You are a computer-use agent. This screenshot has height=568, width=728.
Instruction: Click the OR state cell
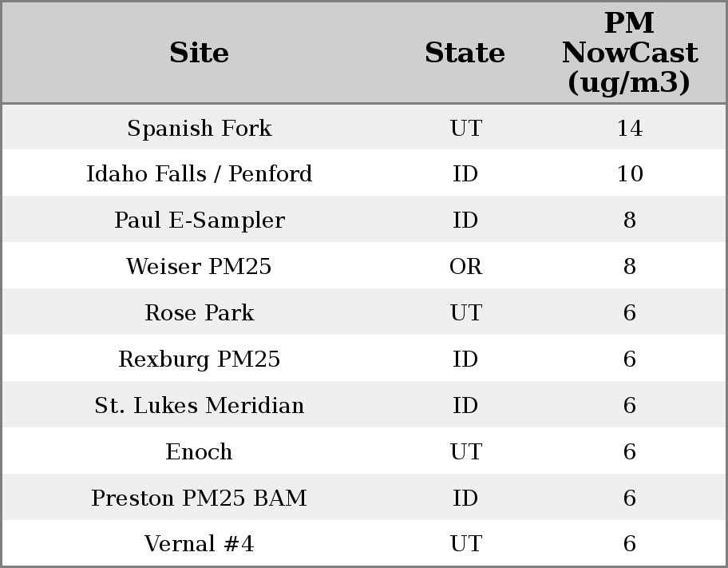click(465, 267)
